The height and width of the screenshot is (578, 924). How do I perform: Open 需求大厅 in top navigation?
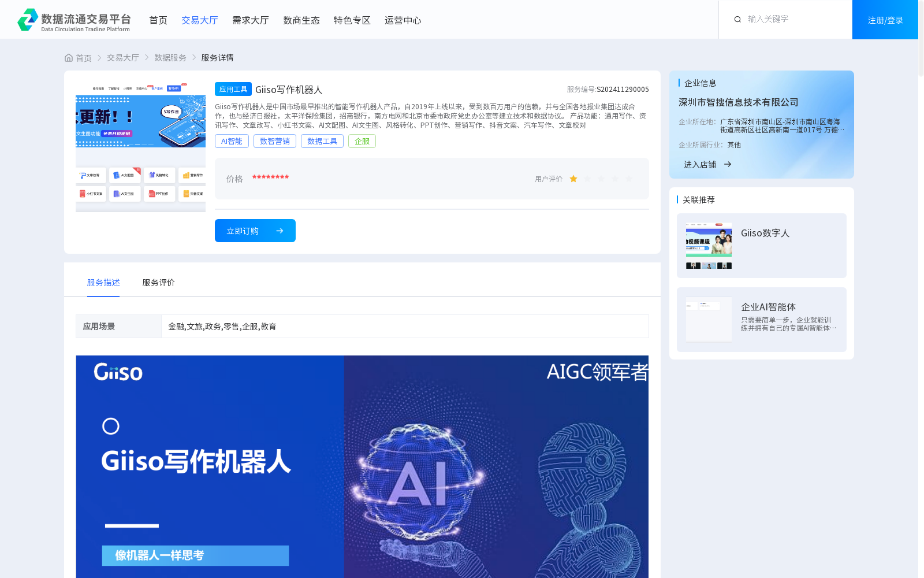point(251,20)
